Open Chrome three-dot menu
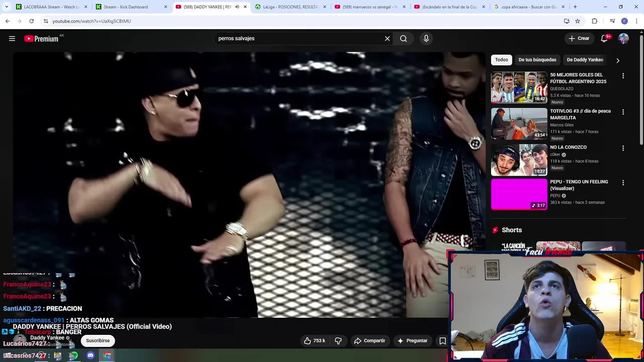This screenshot has height=362, width=644. tap(637, 21)
